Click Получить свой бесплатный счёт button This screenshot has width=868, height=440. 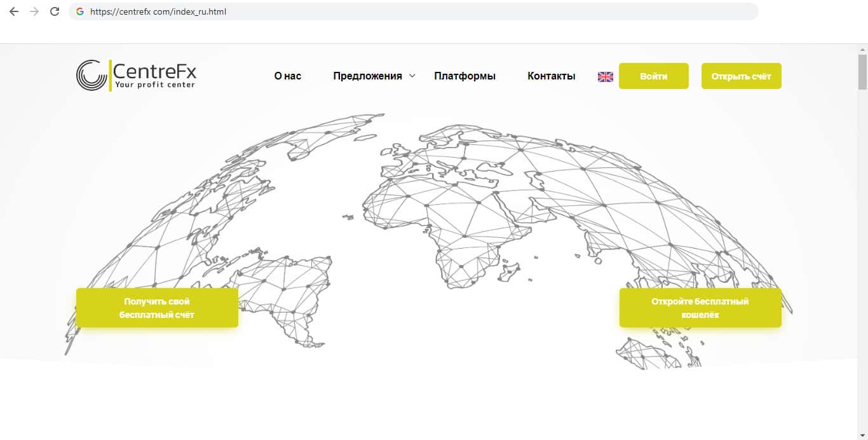[x=157, y=308]
